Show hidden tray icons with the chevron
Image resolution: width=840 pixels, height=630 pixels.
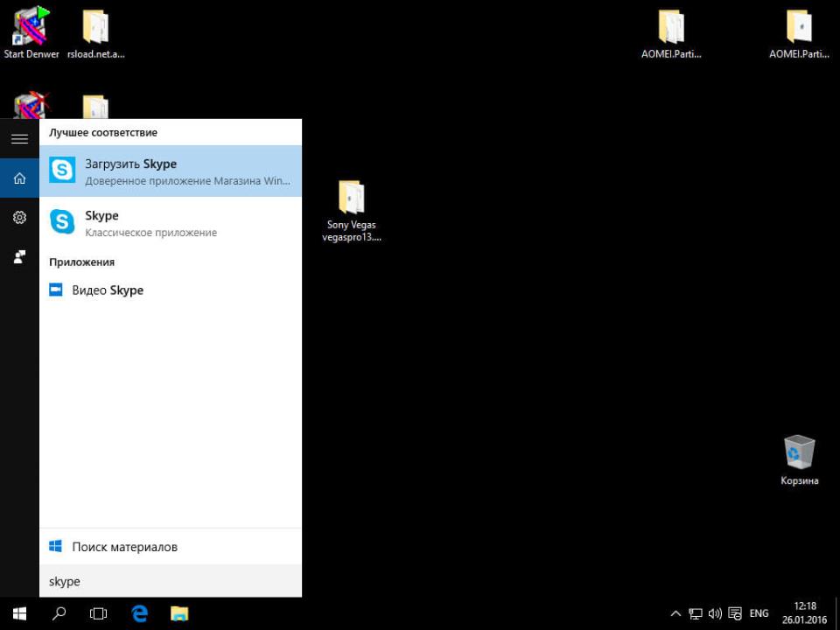tap(675, 614)
